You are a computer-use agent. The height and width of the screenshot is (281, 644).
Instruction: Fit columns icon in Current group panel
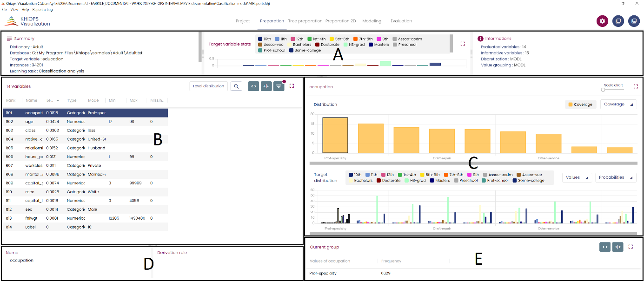617,247
